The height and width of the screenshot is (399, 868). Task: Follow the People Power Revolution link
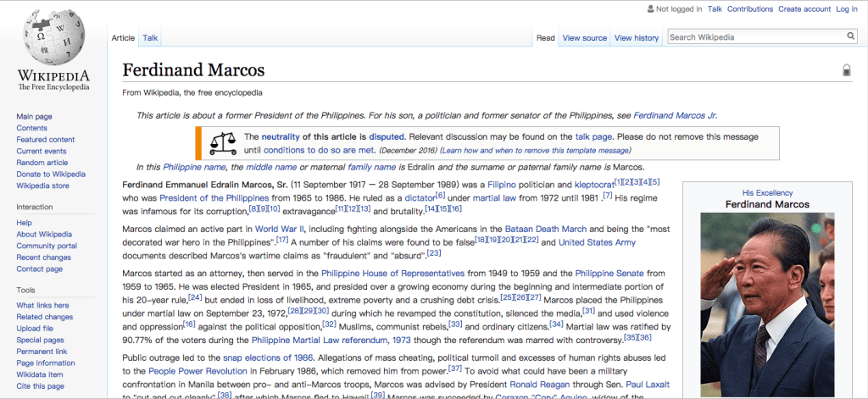coord(186,369)
